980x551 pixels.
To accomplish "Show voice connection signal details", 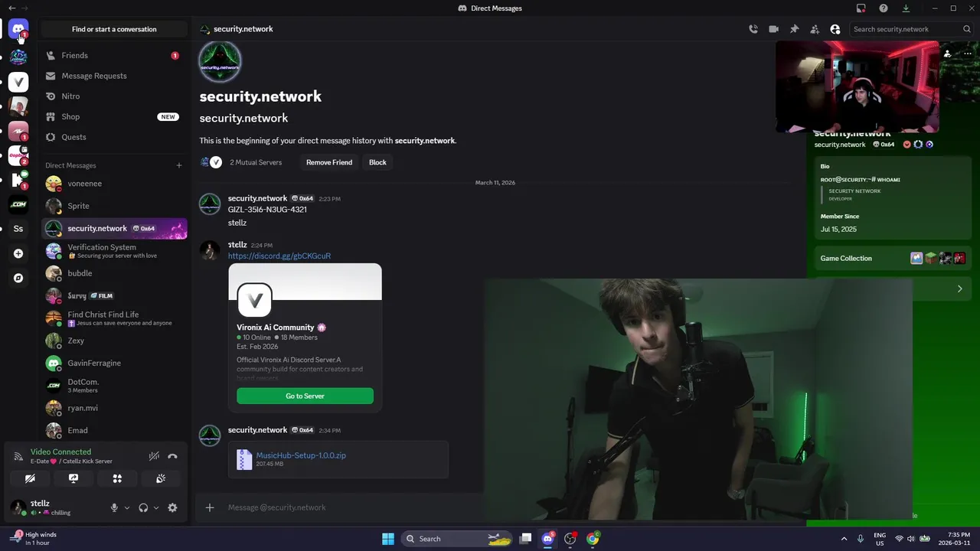I will [18, 456].
